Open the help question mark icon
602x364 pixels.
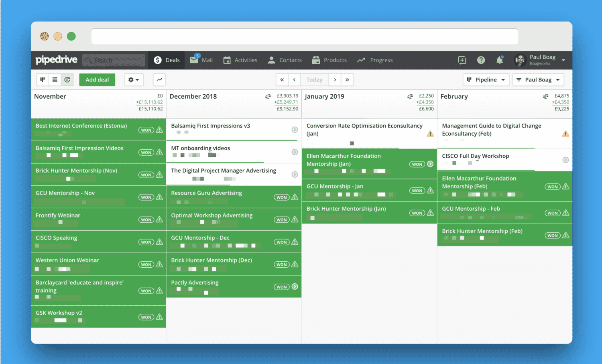[481, 60]
